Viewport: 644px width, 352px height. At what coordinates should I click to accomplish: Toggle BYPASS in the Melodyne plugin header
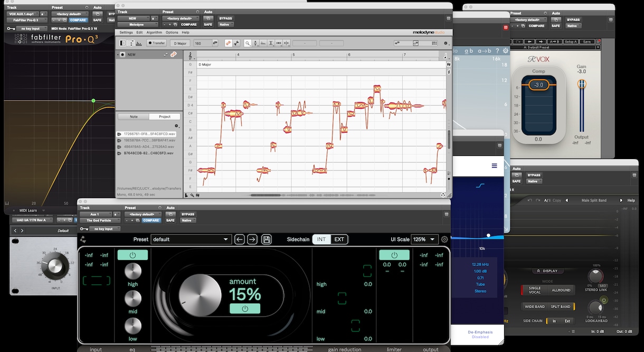225,18
